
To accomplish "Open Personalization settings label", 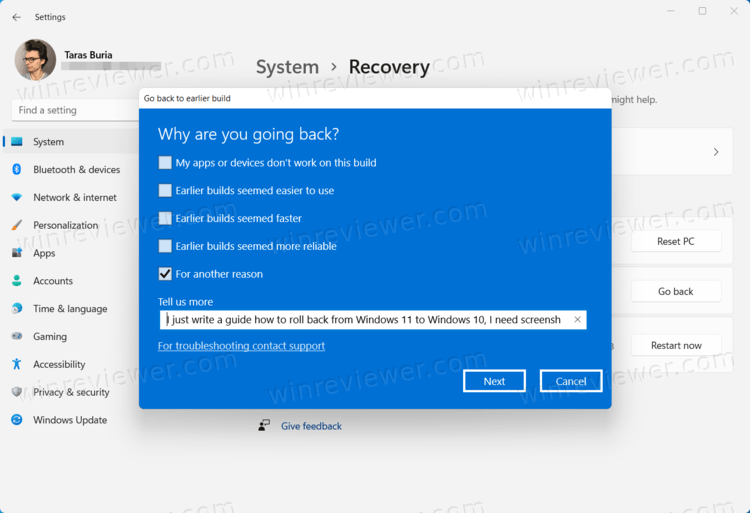I will coord(66,225).
